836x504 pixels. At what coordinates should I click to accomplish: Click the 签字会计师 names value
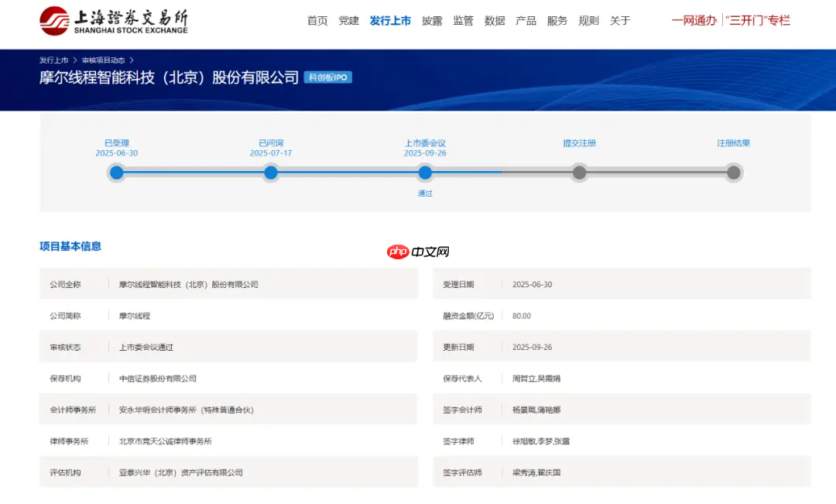[x=536, y=410]
